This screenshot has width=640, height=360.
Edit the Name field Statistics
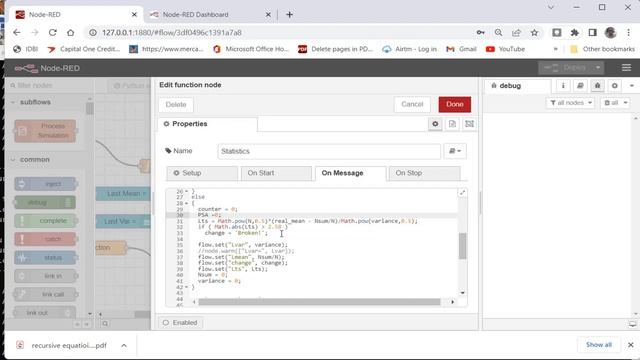point(329,151)
